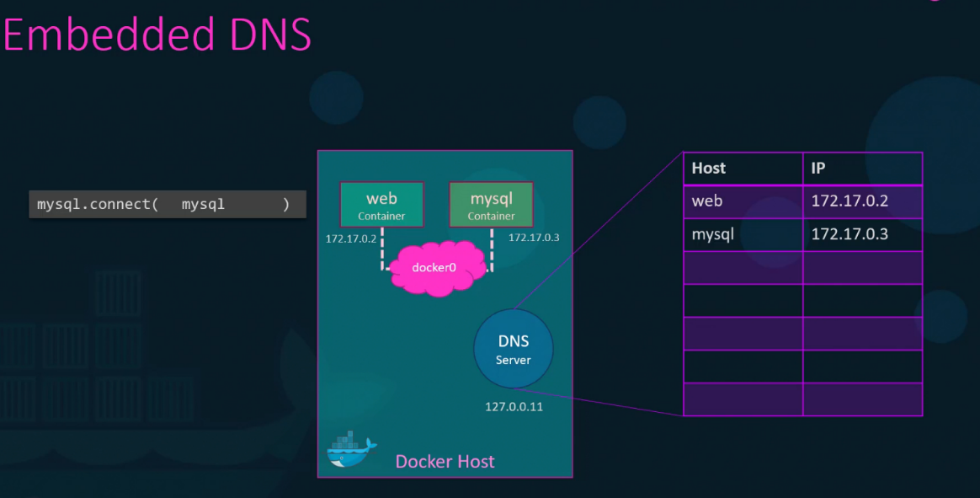Enable highlighting on the DNS table
This screenshot has height=498, width=980.
(802, 283)
